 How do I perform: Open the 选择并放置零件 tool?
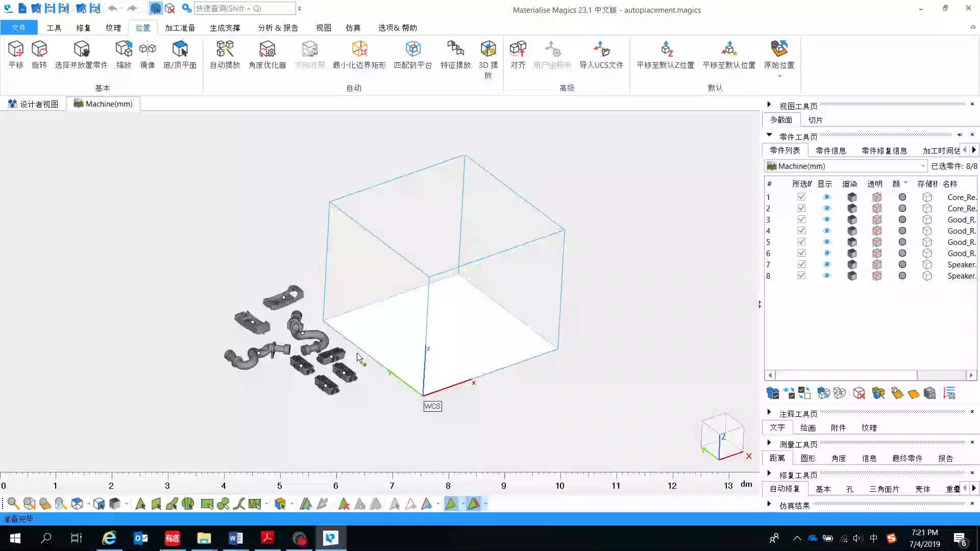(x=81, y=55)
